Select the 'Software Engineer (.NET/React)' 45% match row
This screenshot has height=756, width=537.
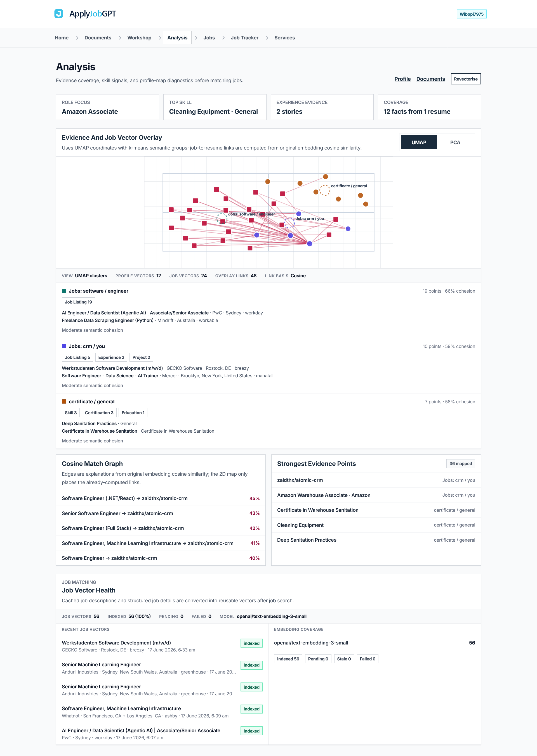(x=161, y=498)
